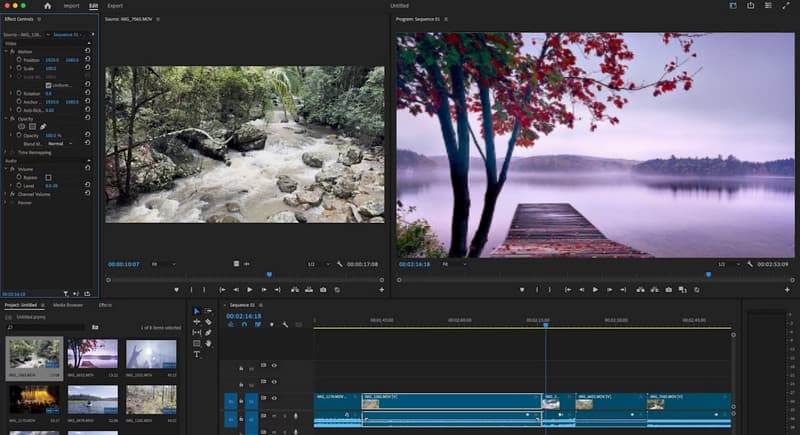Click timeline playhead marker on ruler
800x435 pixels.
point(545,324)
